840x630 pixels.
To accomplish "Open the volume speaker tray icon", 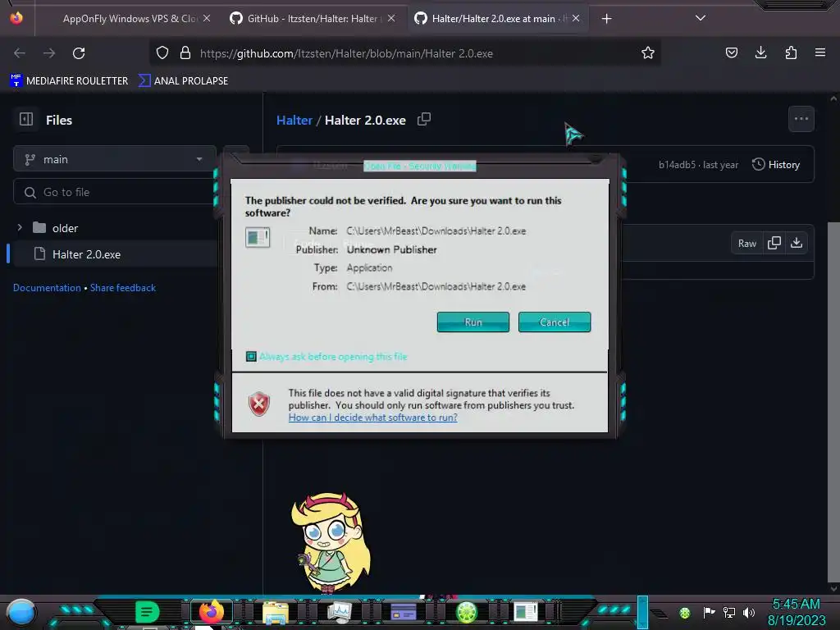I will (x=749, y=612).
